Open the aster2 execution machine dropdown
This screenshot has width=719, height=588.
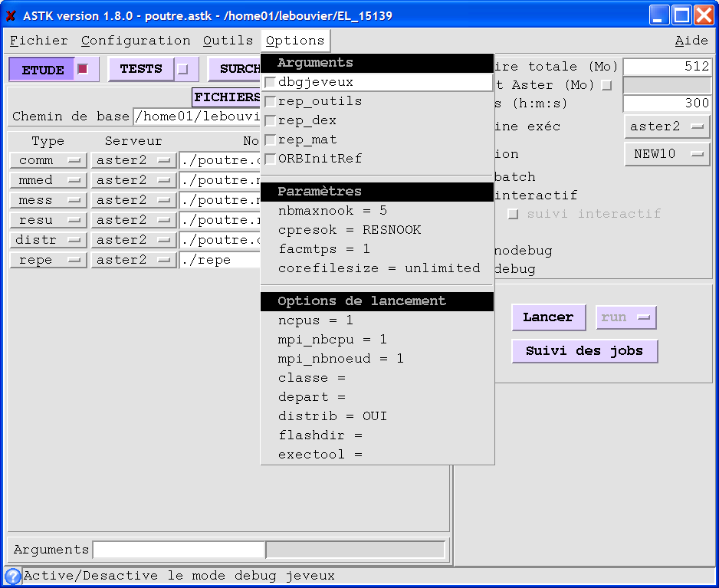pyautogui.click(x=667, y=126)
